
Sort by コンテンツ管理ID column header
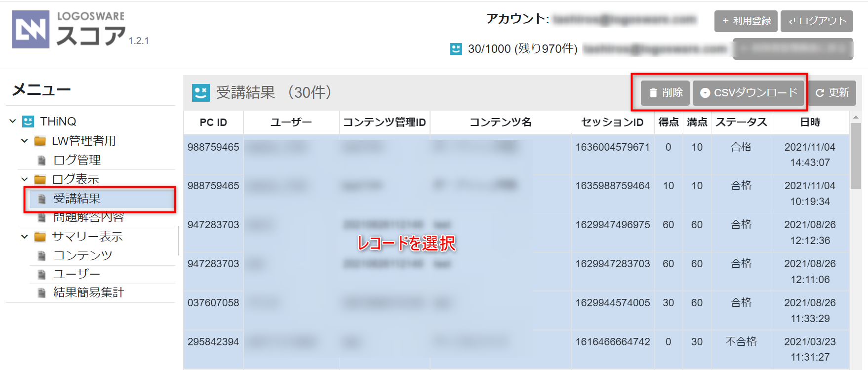[x=385, y=123]
